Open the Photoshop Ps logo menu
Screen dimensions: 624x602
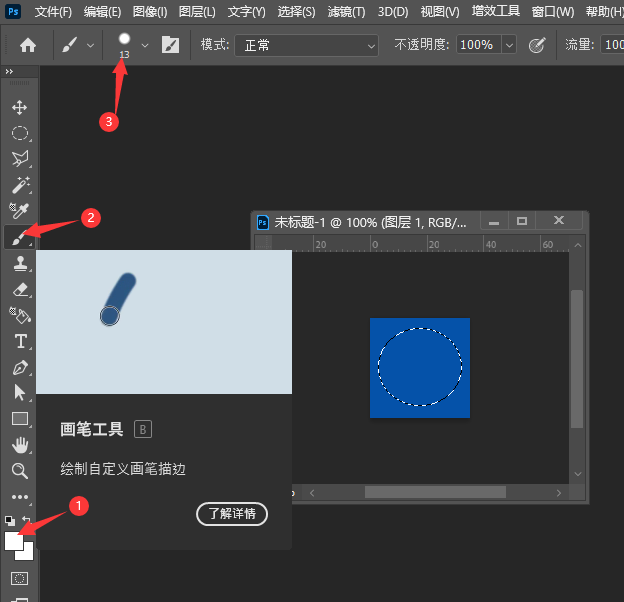(x=13, y=11)
